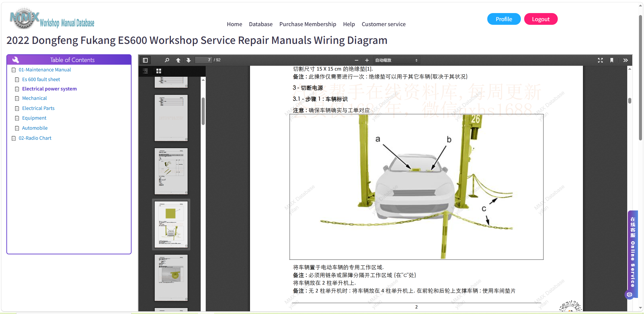Open the online service chat widget
644x314 pixels.
[x=633, y=254]
